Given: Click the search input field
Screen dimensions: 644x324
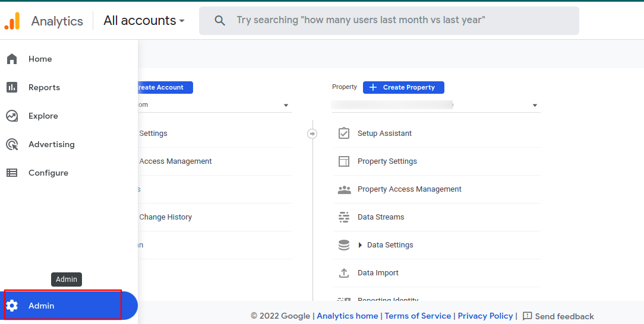Looking at the screenshot, I should coord(389,21).
